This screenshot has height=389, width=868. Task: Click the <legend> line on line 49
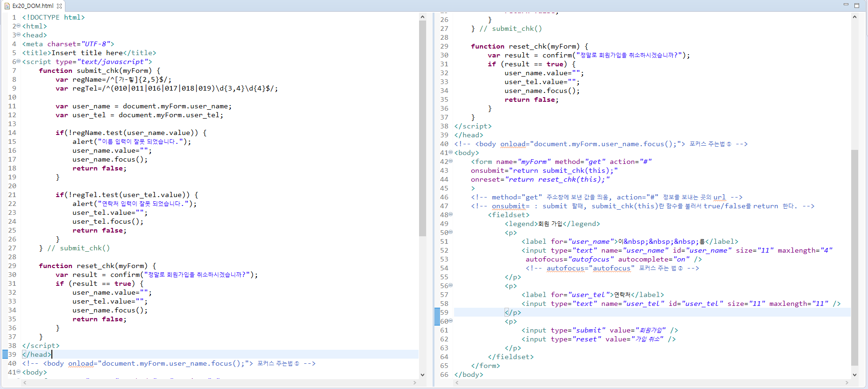(552, 224)
